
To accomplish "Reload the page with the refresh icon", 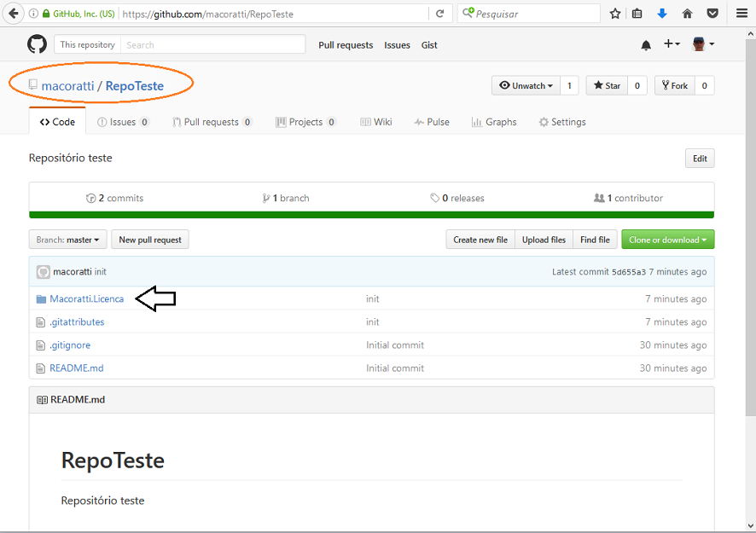I will (x=439, y=14).
